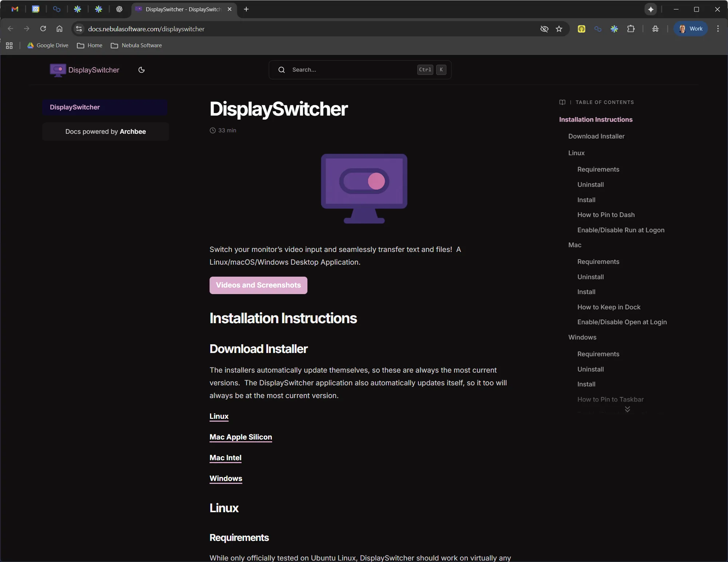Open the Linux installer download link
This screenshot has width=728, height=562.
pos(219,416)
